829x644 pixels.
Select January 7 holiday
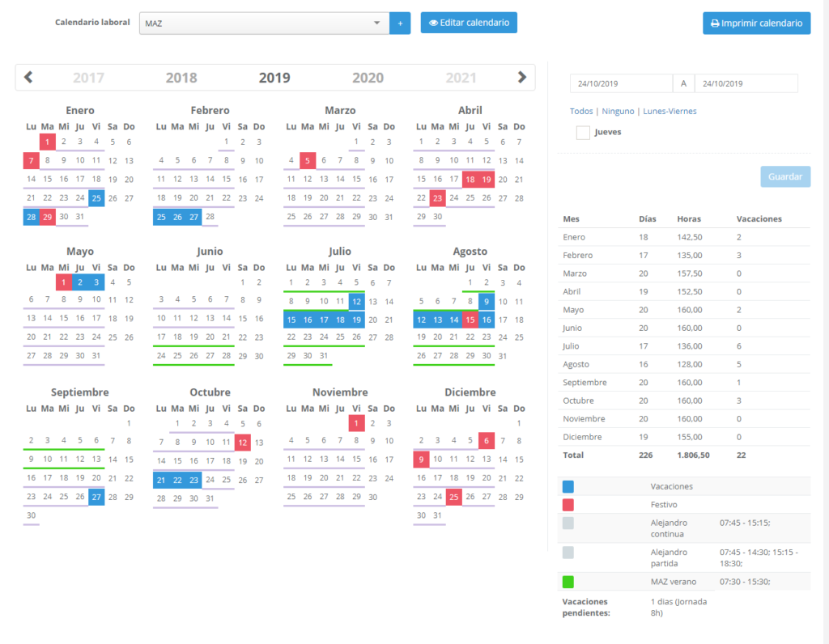(32, 161)
